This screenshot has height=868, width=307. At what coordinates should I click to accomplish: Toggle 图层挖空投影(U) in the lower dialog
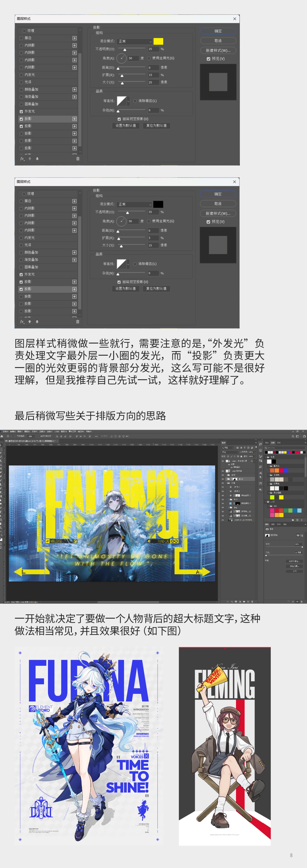click(119, 282)
